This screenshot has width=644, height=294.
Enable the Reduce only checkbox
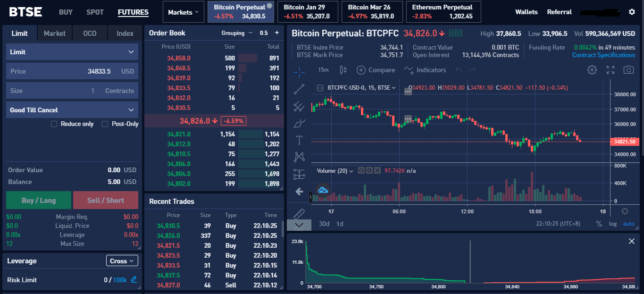click(x=54, y=124)
